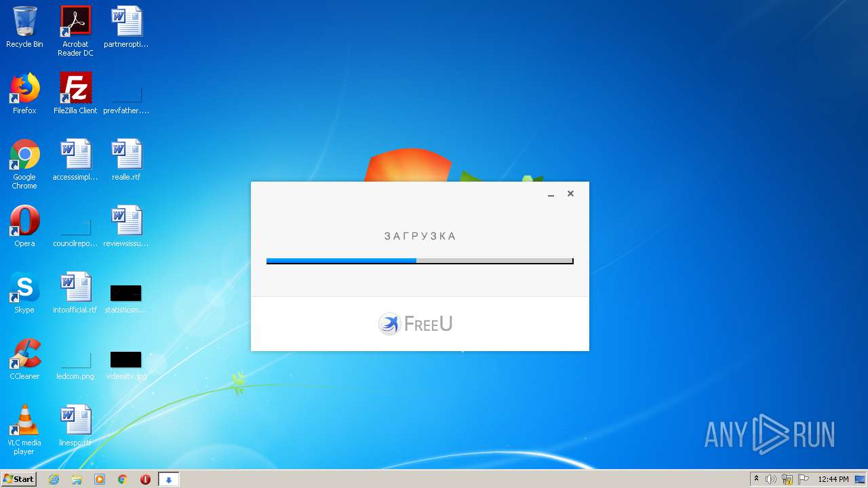This screenshot has height=488, width=868.
Task: Click the Start button
Action: click(19, 479)
